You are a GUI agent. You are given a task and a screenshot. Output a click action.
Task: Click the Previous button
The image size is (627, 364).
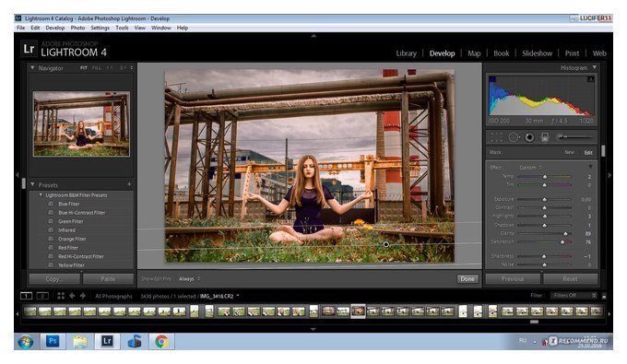[x=513, y=278]
